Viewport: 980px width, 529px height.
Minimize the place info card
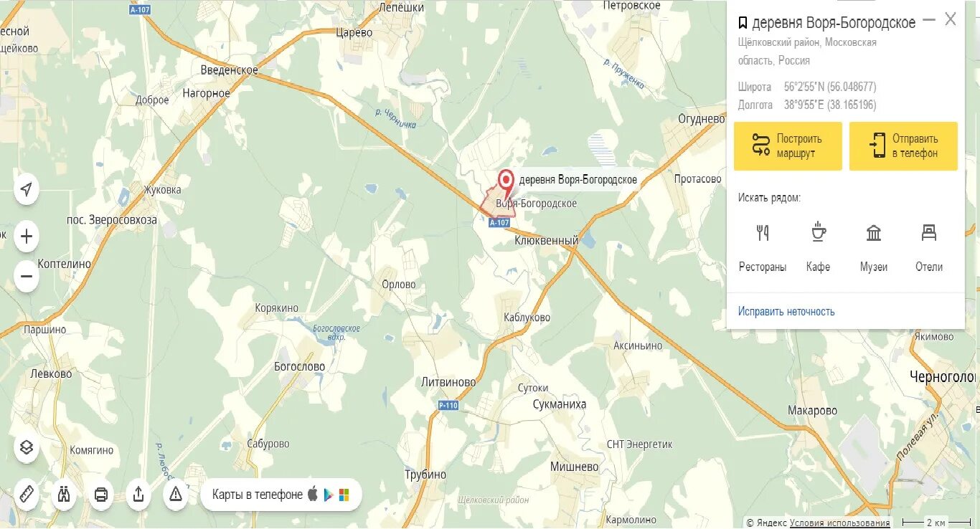coord(929,20)
